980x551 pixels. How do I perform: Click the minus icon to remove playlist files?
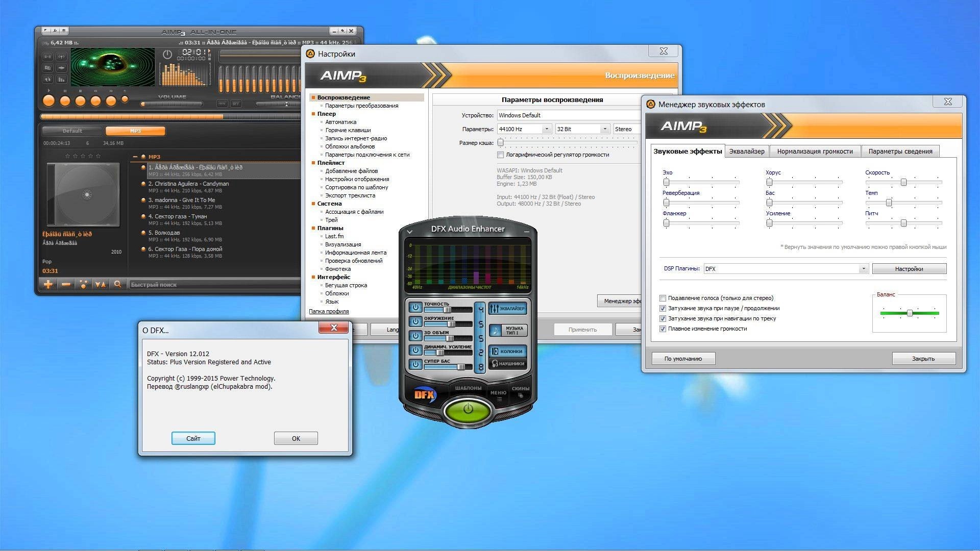pos(66,285)
